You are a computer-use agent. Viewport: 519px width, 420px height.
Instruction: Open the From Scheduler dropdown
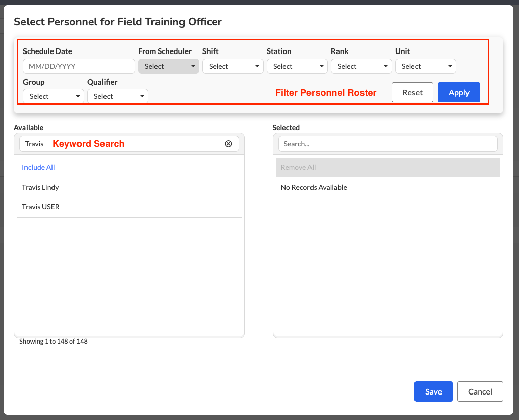click(168, 66)
